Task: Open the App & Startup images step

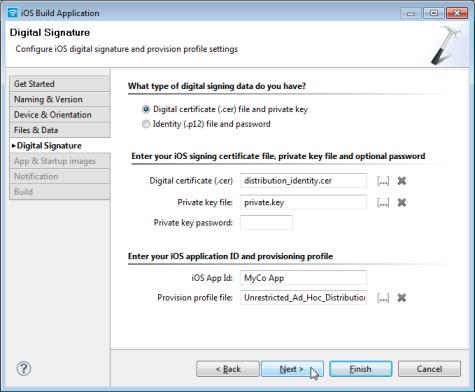Action: pos(60,161)
